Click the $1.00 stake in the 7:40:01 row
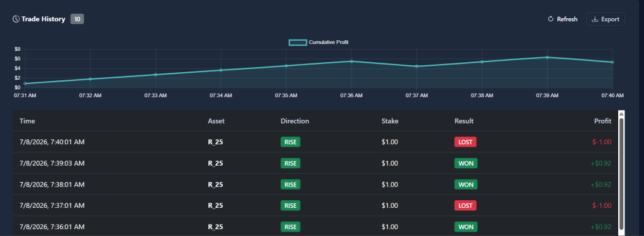The image size is (644, 236). click(389, 142)
